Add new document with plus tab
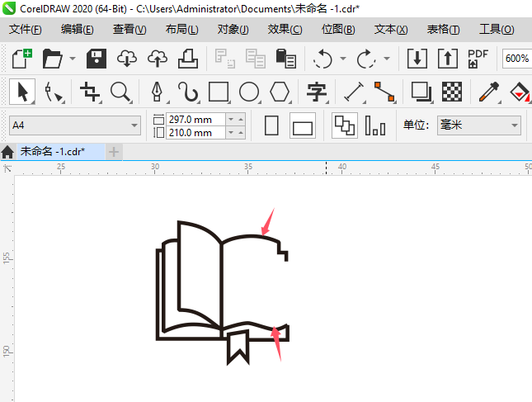The width and height of the screenshot is (532, 402). (x=114, y=152)
